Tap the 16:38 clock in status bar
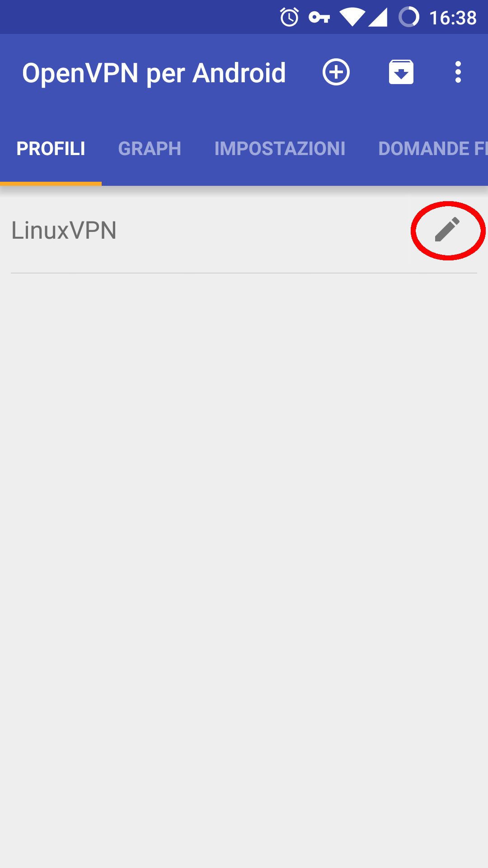This screenshot has width=488, height=868. (x=453, y=18)
